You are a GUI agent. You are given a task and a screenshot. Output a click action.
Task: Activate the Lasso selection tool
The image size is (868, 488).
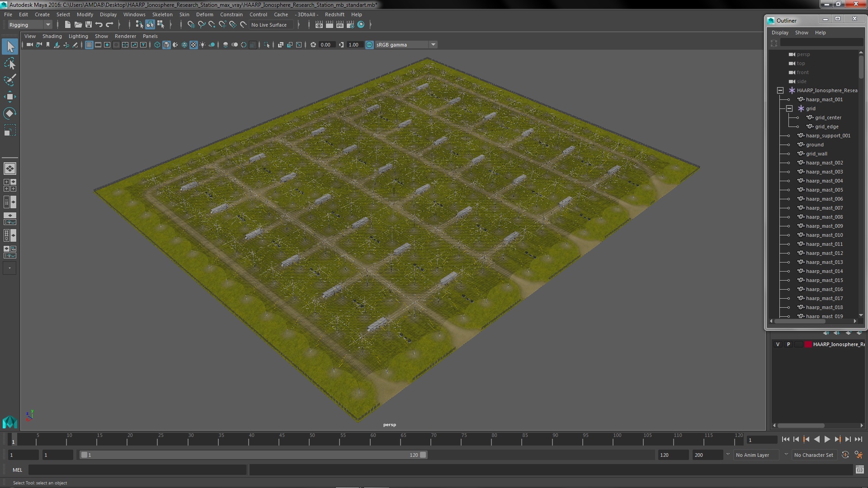click(x=9, y=64)
